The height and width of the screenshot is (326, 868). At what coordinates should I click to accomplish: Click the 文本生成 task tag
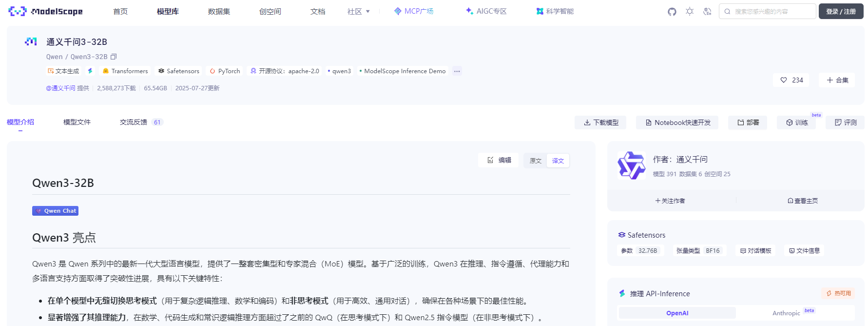[x=63, y=71]
